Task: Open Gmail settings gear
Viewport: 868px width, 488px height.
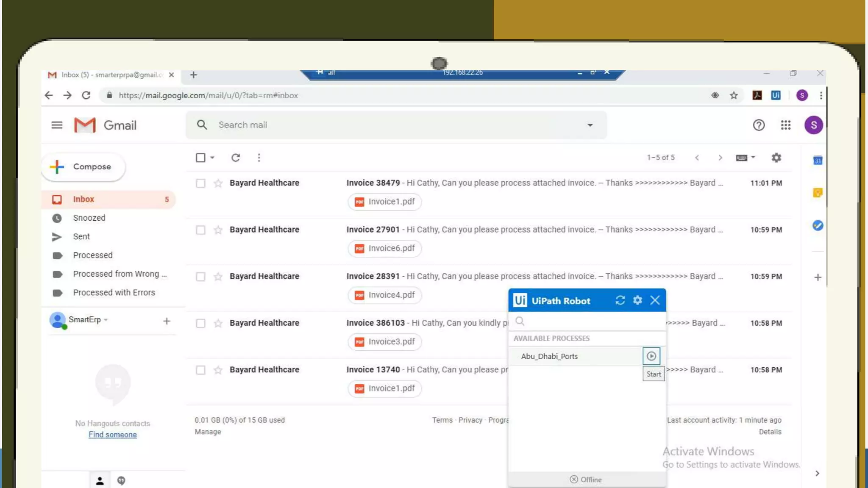Action: tap(776, 158)
